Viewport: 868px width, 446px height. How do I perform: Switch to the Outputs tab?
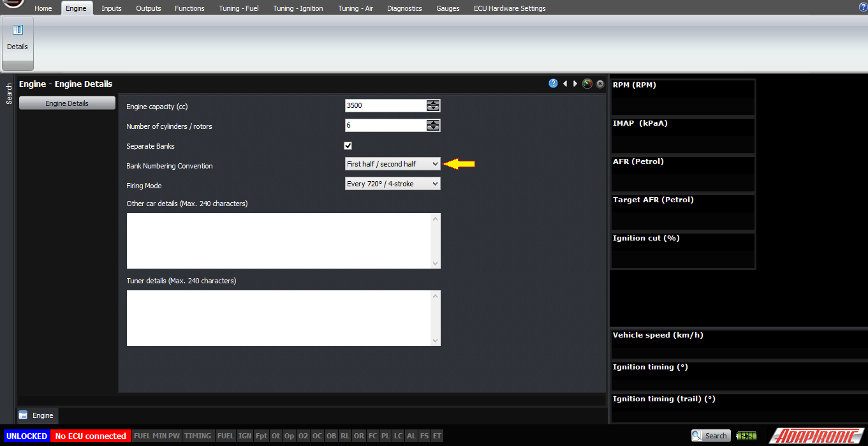tap(149, 8)
